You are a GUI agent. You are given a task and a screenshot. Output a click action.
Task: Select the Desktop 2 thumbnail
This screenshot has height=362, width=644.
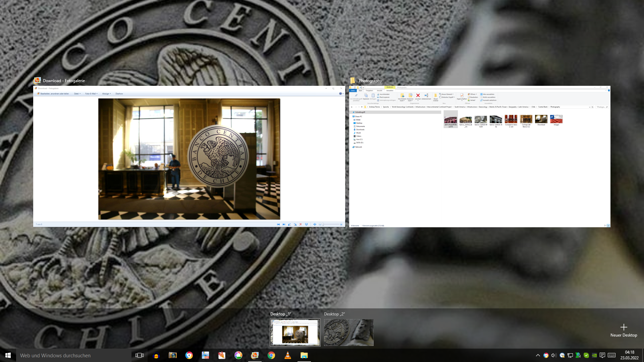pyautogui.click(x=349, y=333)
